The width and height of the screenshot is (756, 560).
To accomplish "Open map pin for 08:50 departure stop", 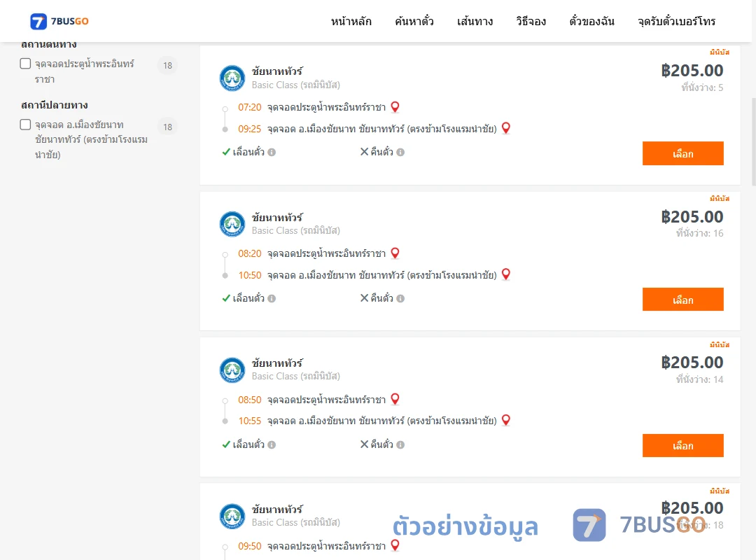I will point(395,400).
